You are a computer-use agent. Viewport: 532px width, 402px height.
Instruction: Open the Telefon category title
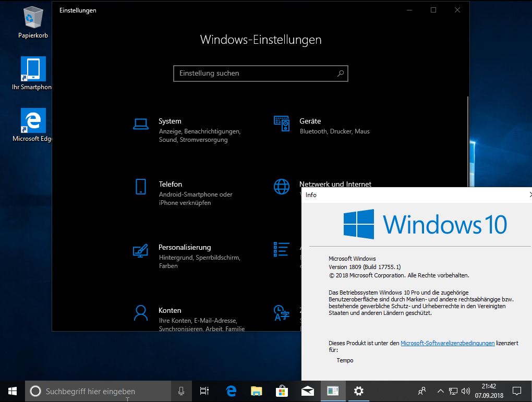click(x=171, y=184)
